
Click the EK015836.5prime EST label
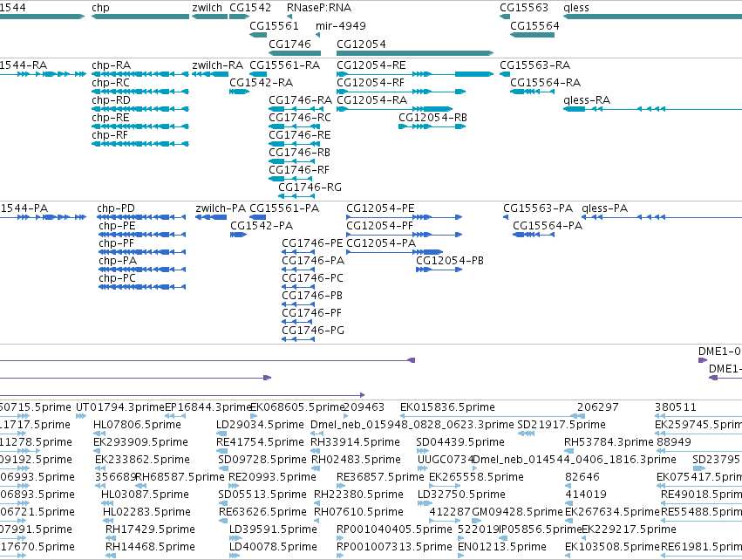(x=447, y=407)
